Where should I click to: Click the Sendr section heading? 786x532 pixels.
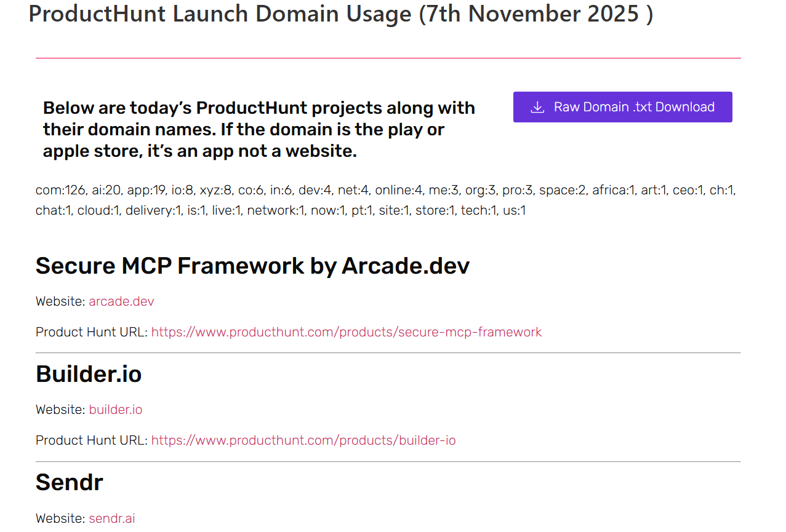click(x=70, y=482)
